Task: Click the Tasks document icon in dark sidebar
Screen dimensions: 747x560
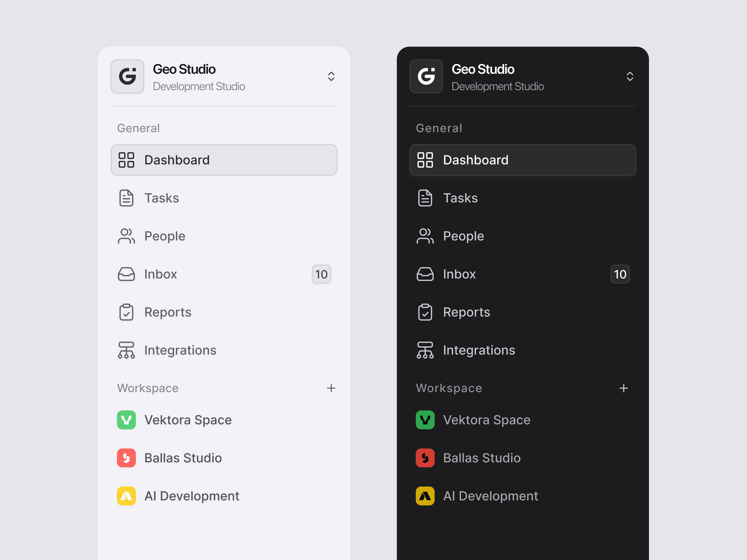Action: point(425,198)
